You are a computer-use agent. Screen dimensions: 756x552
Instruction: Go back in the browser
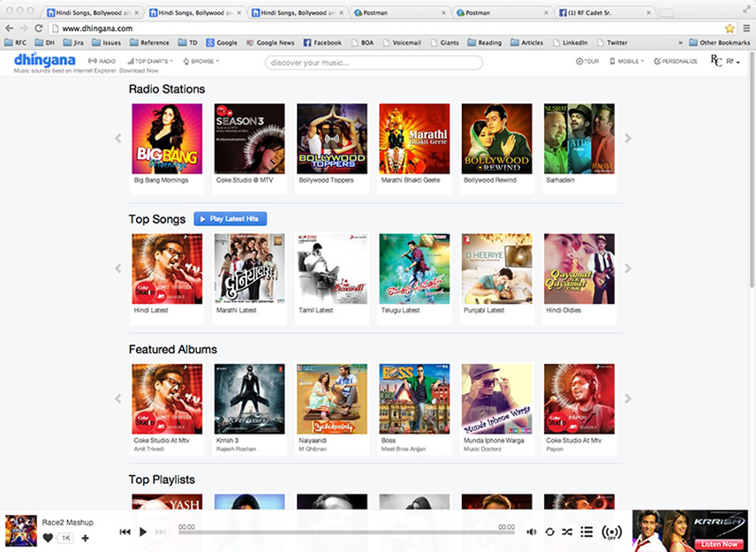pyautogui.click(x=9, y=28)
